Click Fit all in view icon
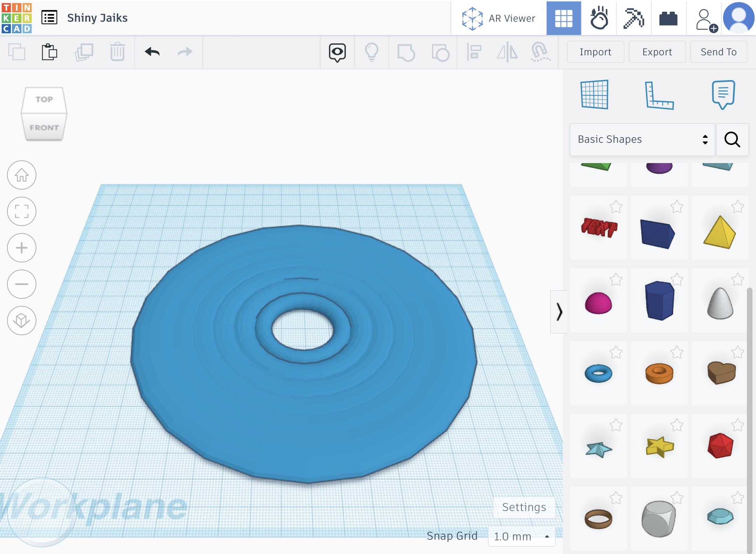The height and width of the screenshot is (554, 756). point(22,211)
